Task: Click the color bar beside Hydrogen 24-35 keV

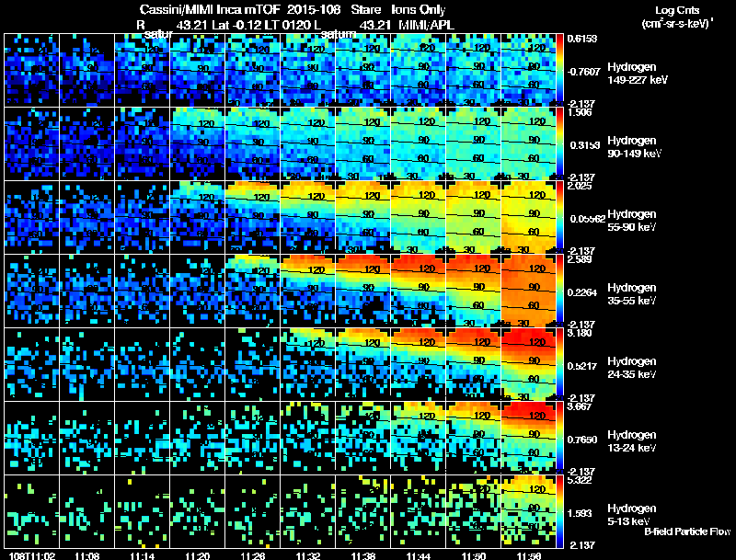Action: [x=559, y=364]
